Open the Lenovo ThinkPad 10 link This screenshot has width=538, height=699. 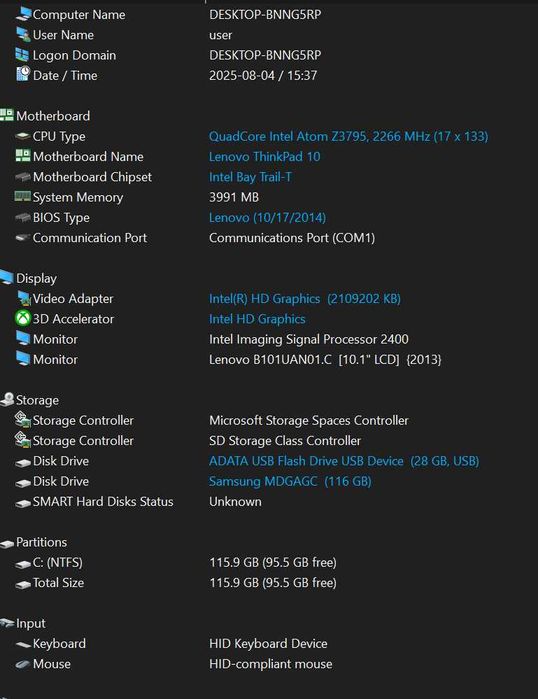265,156
